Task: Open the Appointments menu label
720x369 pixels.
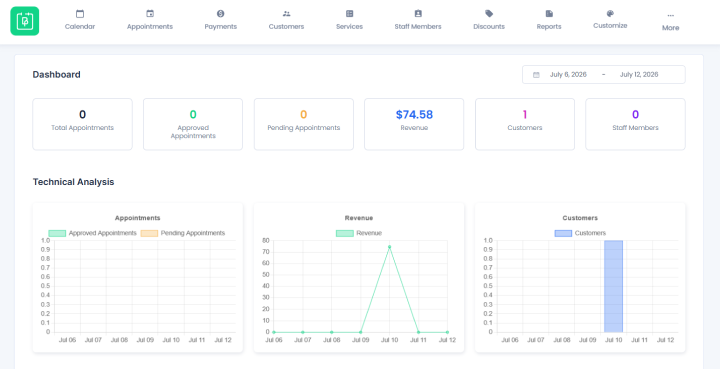Action: (x=150, y=27)
